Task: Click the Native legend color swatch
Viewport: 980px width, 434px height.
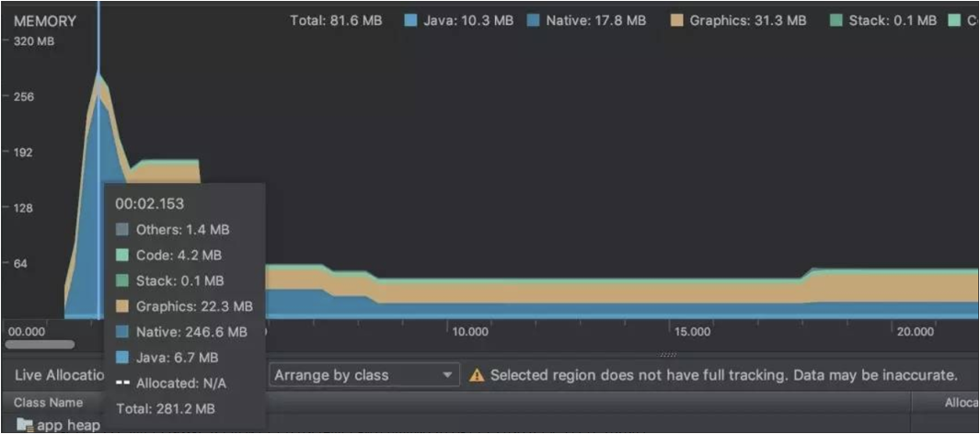Action: [533, 20]
